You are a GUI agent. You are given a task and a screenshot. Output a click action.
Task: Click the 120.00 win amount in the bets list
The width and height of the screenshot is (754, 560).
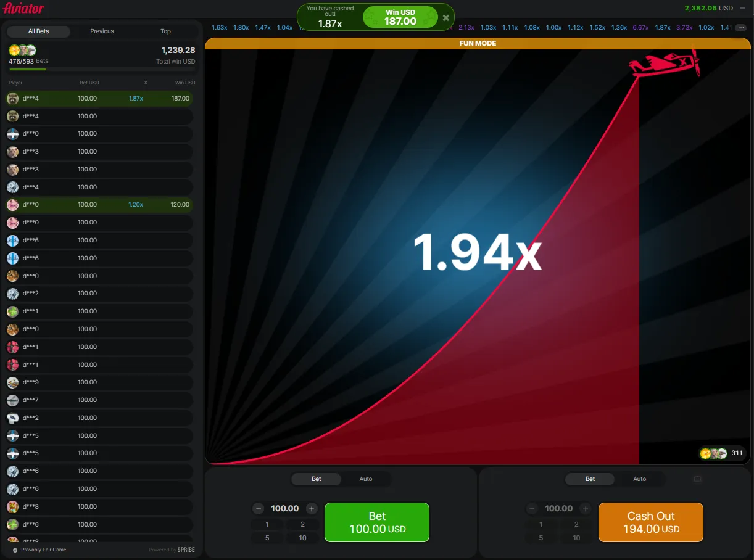pos(180,205)
